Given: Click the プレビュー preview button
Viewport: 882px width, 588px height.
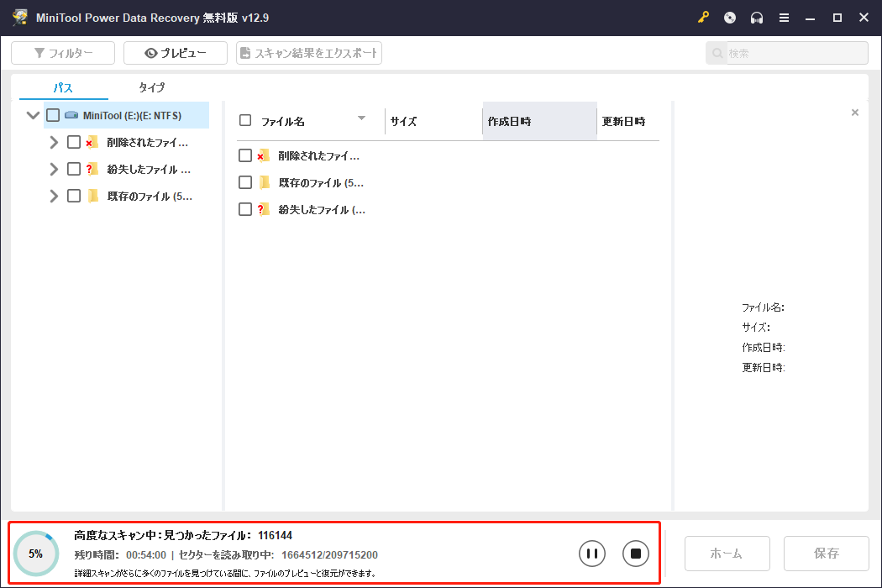Looking at the screenshot, I should 176,53.
